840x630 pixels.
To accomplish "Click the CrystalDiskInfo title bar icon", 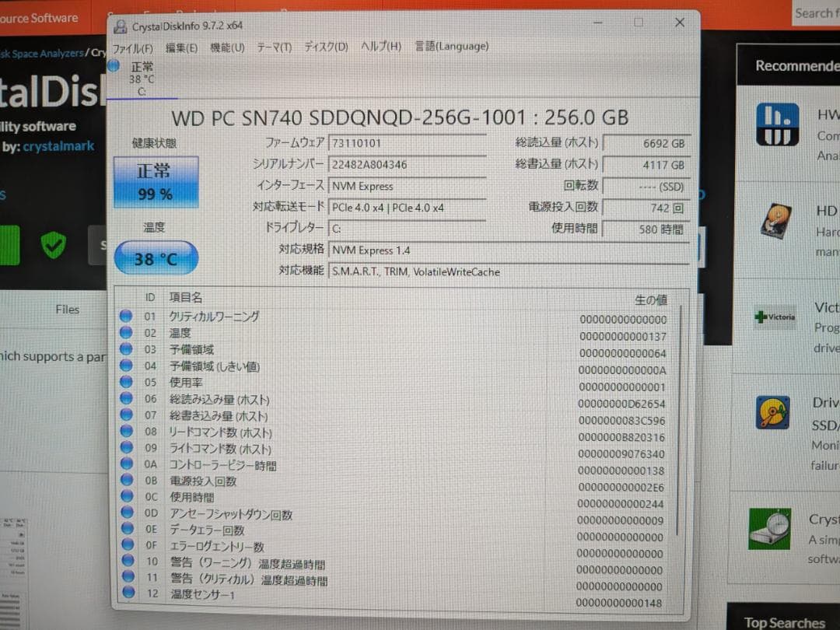I will pyautogui.click(x=121, y=26).
